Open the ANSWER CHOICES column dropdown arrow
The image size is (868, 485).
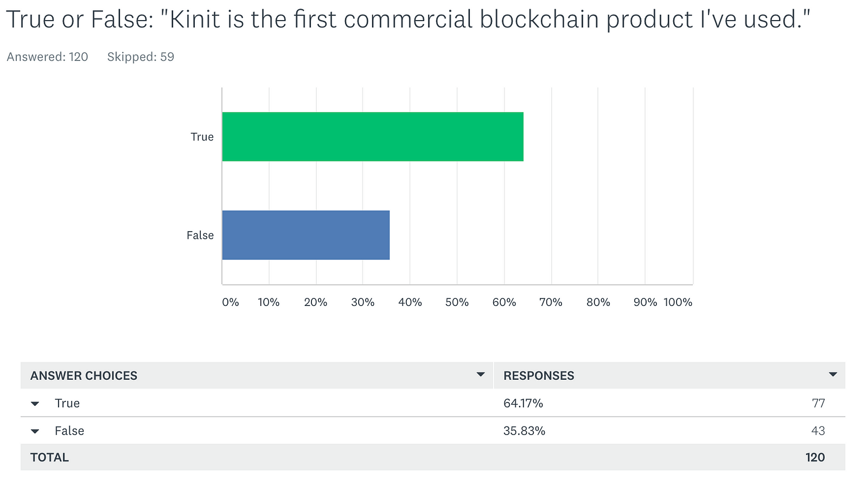tap(480, 375)
